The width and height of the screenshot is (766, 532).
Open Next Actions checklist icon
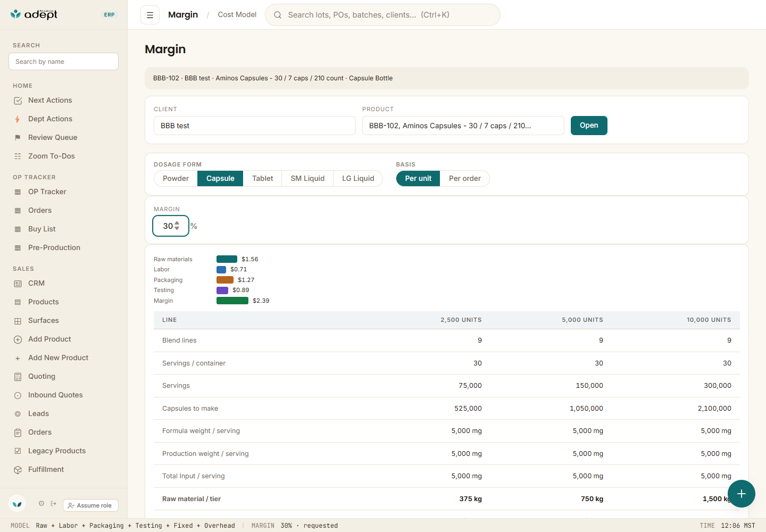point(18,101)
